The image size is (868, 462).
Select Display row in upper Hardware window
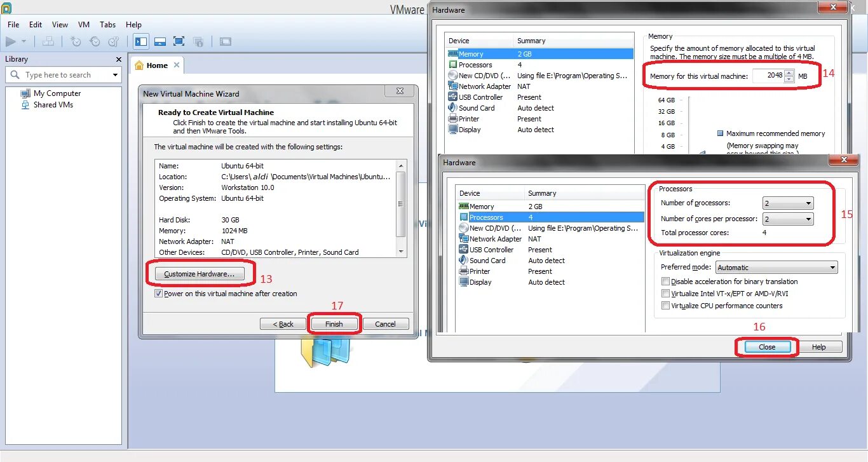tap(539, 130)
